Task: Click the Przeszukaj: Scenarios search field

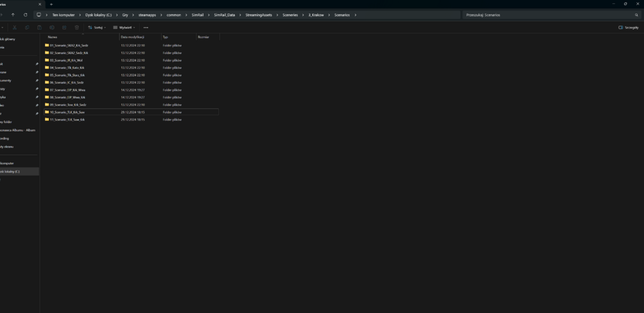Action: 547,15
